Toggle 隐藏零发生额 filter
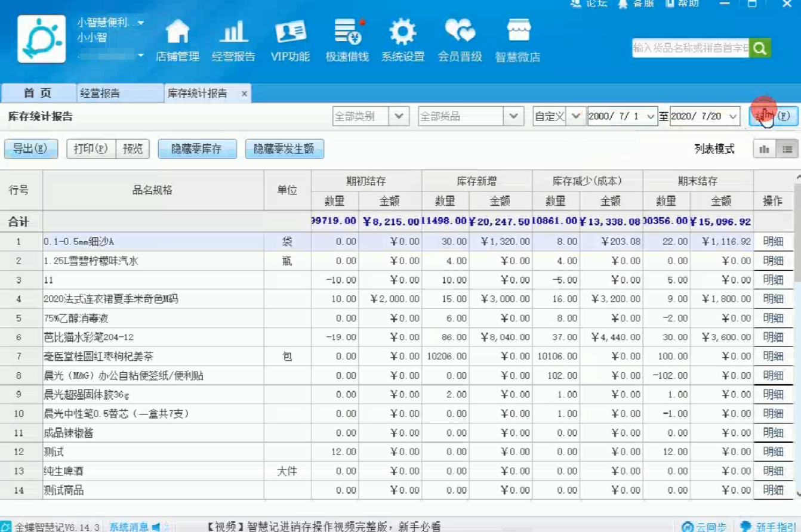Viewport: 801px width, 532px height. (283, 149)
